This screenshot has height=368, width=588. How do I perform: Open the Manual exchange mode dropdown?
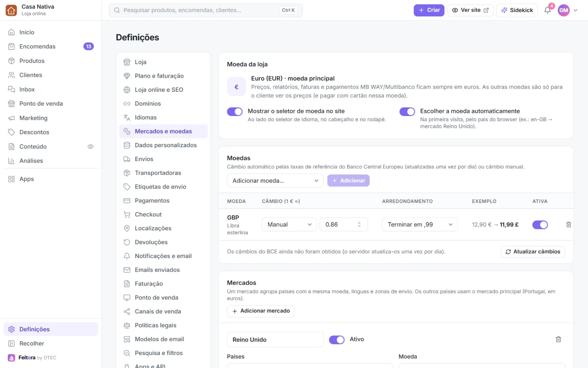click(289, 225)
